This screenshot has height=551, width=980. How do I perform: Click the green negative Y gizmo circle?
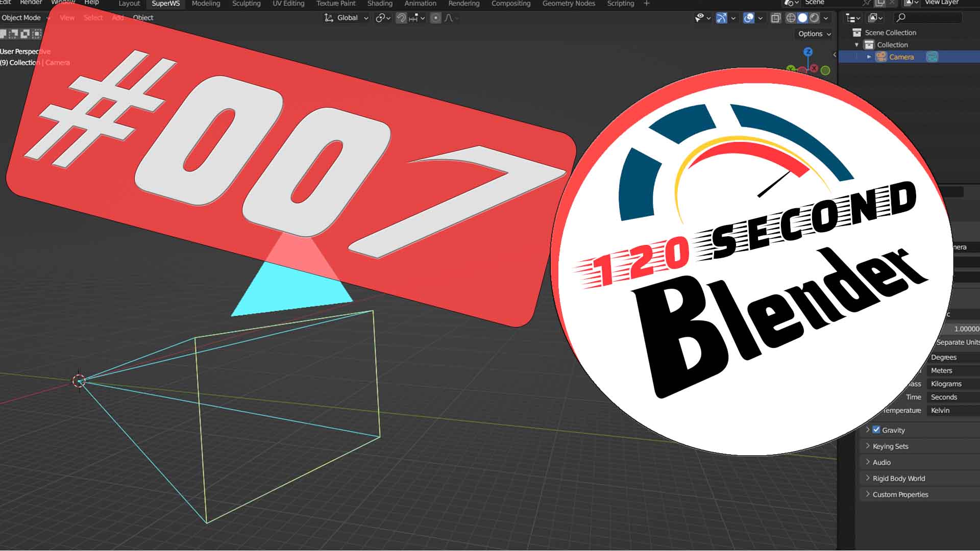point(825,70)
